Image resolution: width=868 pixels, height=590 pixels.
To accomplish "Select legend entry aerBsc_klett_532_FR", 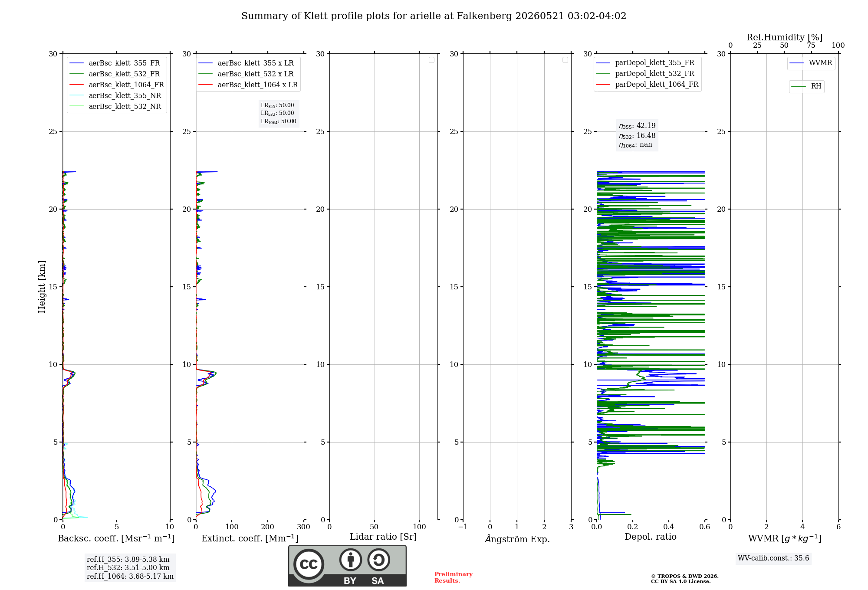I will pos(117,74).
